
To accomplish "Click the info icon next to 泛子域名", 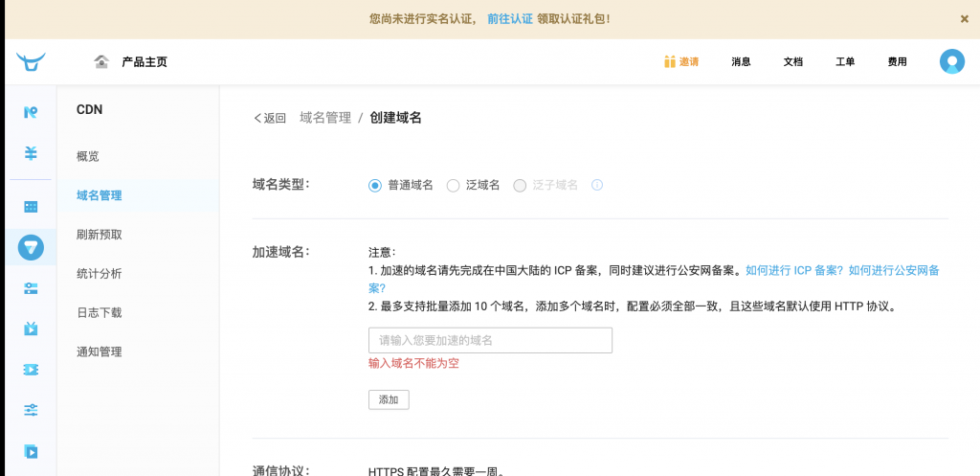I will (x=597, y=185).
